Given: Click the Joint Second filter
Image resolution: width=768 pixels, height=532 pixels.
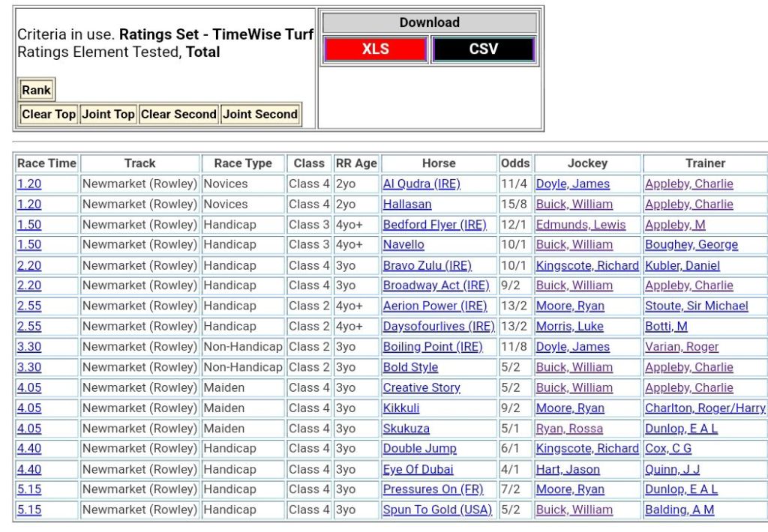Looking at the screenshot, I should tap(260, 114).
